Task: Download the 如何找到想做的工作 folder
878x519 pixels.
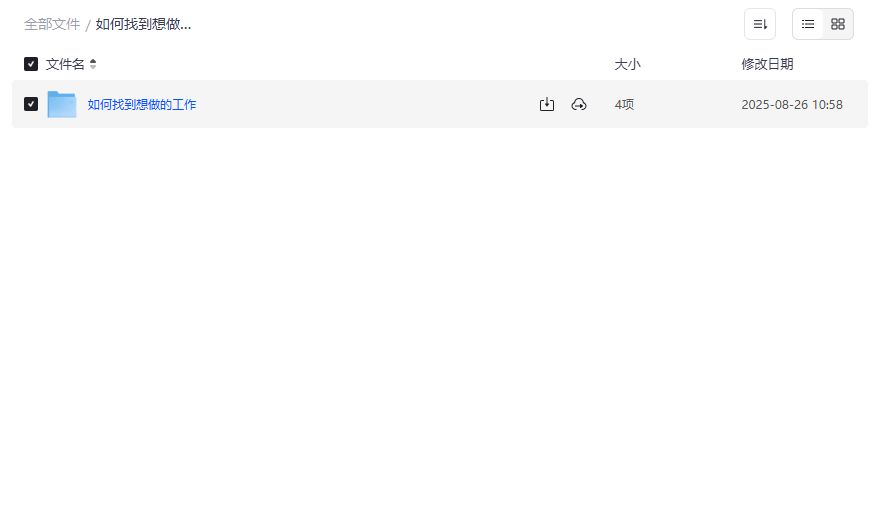Action: pos(547,104)
